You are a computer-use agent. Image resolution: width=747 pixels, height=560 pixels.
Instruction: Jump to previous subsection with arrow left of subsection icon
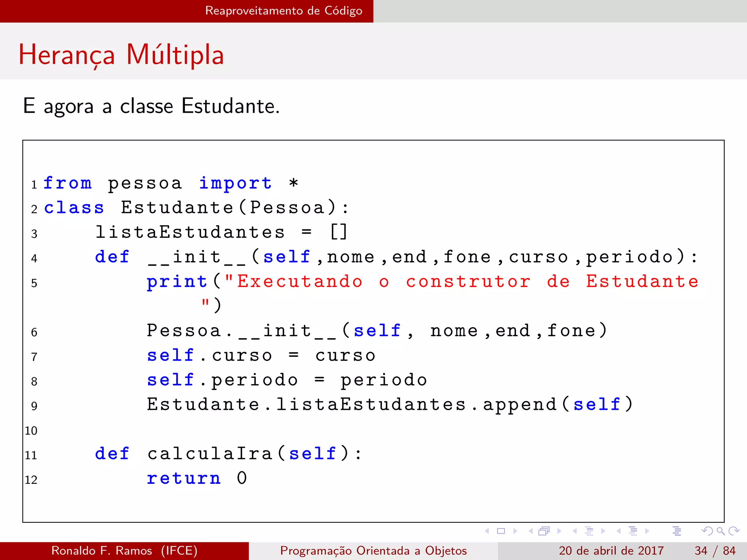575,531
